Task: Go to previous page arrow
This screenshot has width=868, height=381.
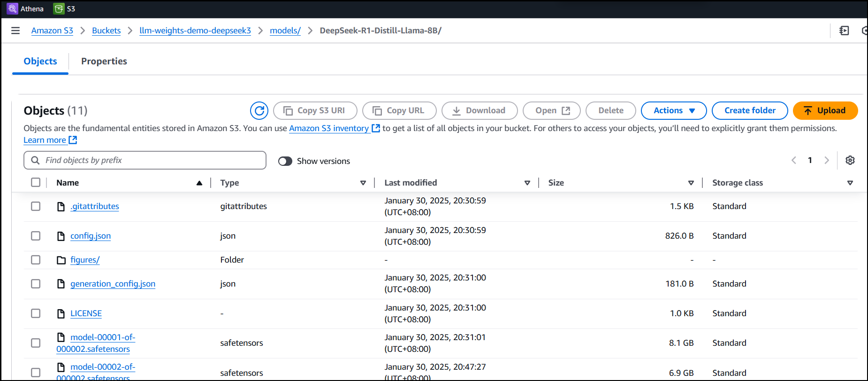Action: 794,160
